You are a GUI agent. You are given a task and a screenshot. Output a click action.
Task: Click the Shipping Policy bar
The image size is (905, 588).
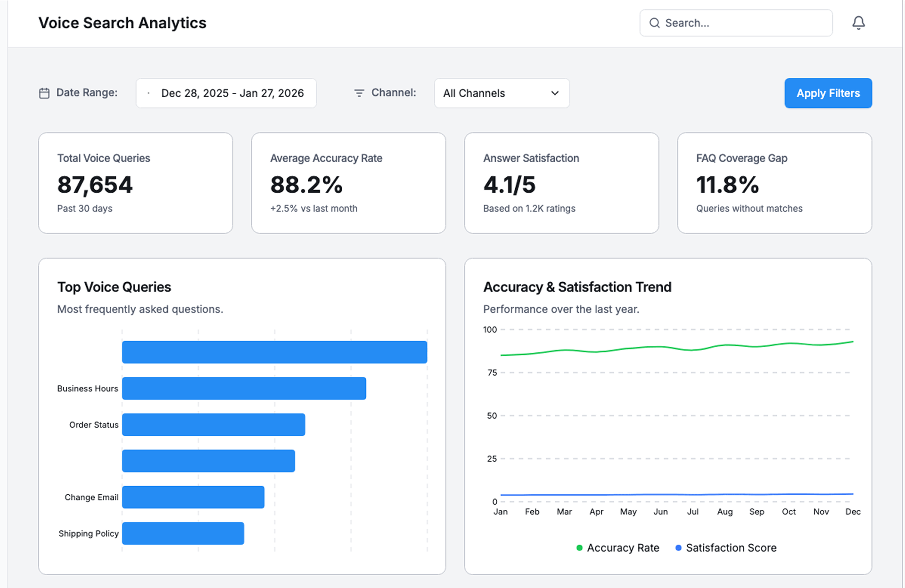tap(183, 533)
